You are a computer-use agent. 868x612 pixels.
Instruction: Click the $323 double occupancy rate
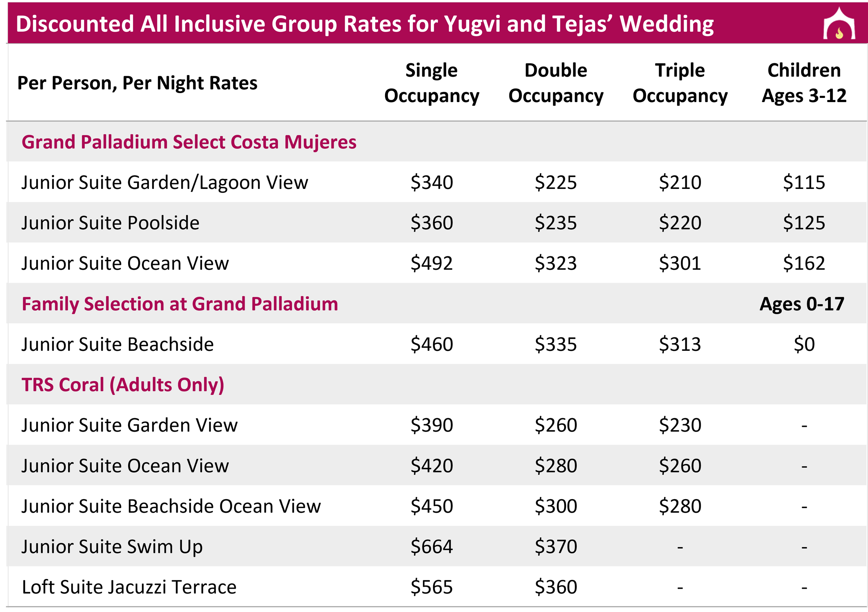tap(556, 263)
